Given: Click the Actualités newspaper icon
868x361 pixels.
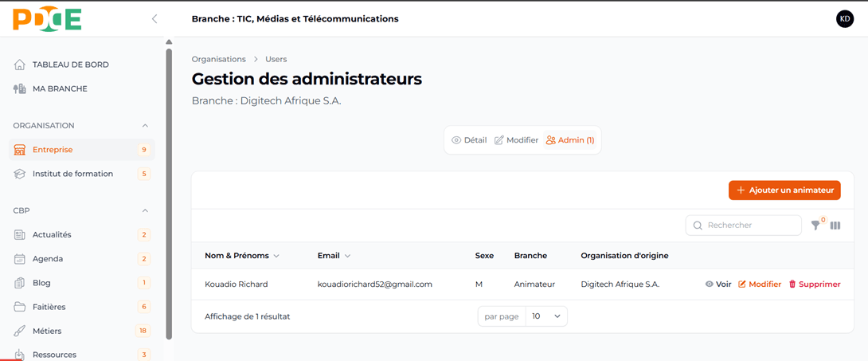Looking at the screenshot, I should (19, 235).
